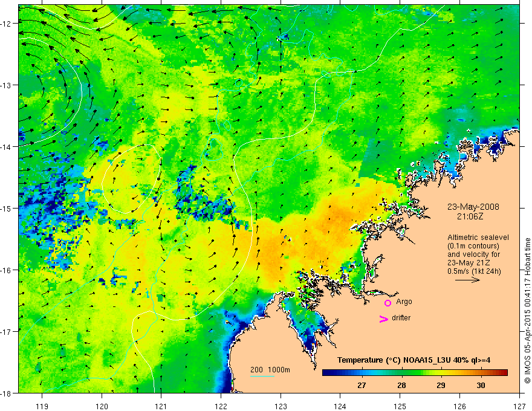532x411 pixels.
Task: Click the latitude axis label '-17'
Action: (x=7, y=332)
